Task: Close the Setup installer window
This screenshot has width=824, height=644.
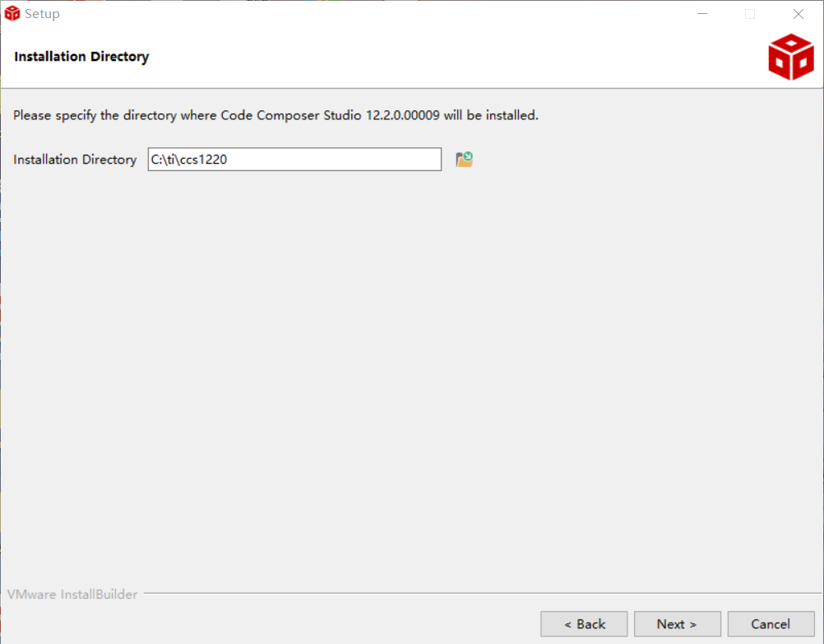Action: point(798,14)
